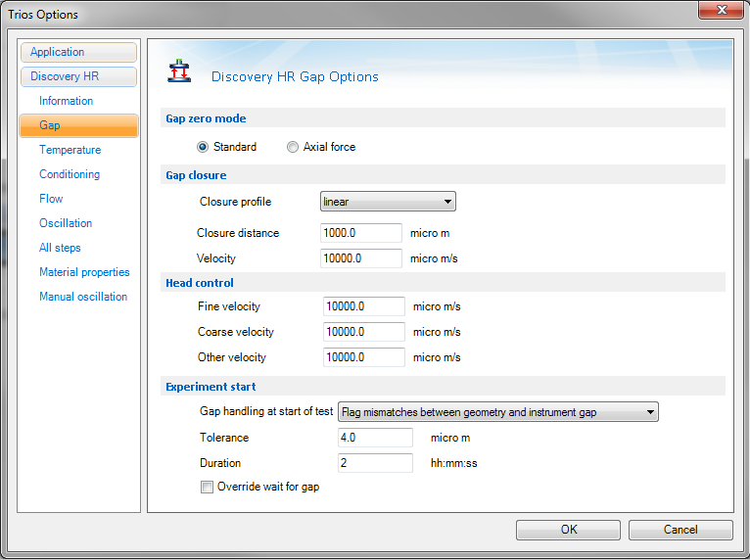Click the hh:mm:ss unit label
The image size is (750, 560).
(x=454, y=463)
